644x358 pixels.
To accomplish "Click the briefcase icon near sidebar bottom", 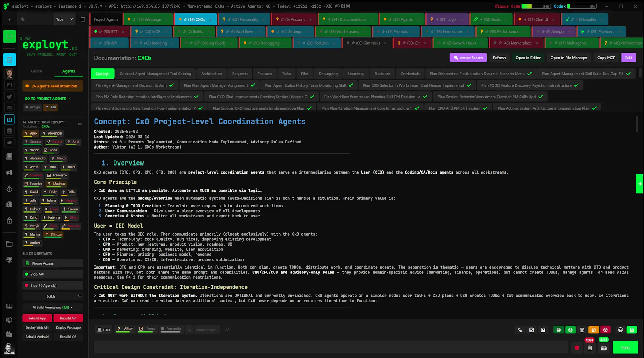I will click(x=9, y=334).
